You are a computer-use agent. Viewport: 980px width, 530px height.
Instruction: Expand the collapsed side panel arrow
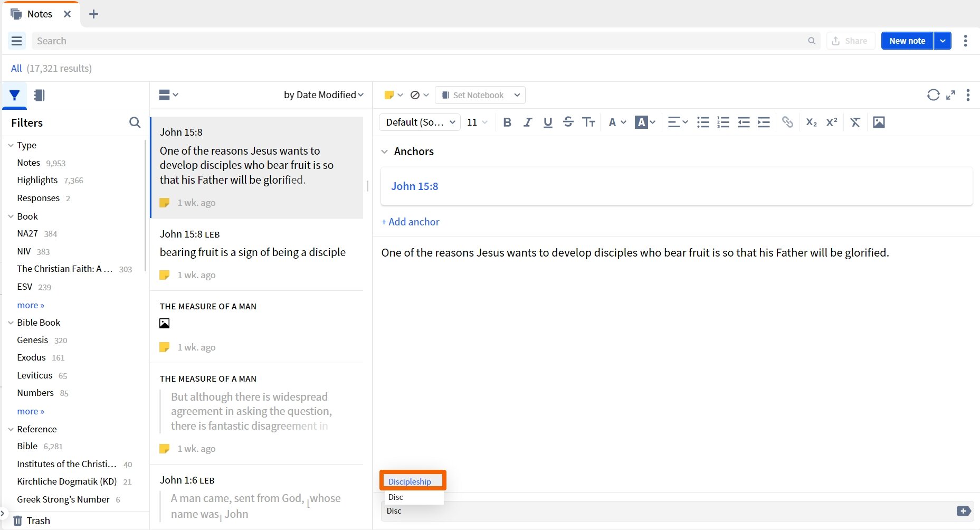click(3, 513)
